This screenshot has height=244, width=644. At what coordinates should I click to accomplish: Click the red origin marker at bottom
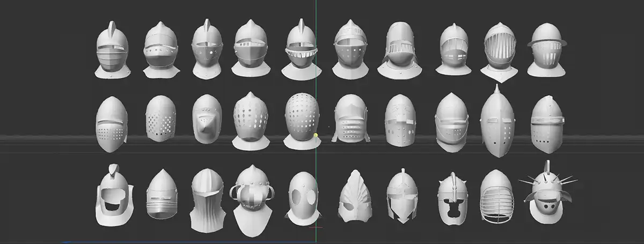(x=317, y=227)
